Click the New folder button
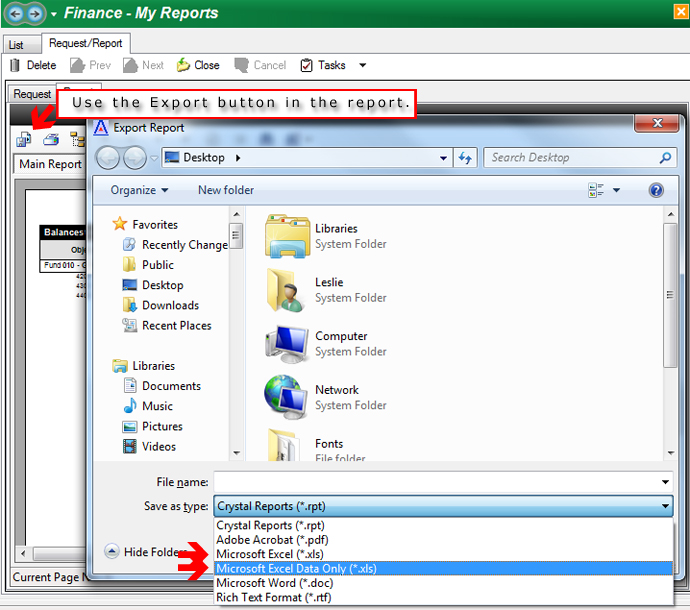 click(x=226, y=190)
